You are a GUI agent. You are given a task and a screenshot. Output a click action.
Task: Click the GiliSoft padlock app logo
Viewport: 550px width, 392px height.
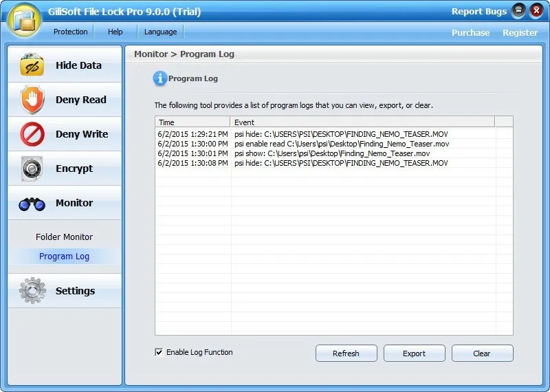(x=25, y=21)
